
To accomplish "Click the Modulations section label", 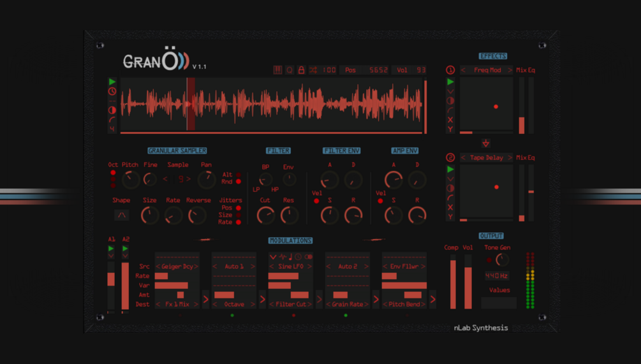I will point(290,240).
